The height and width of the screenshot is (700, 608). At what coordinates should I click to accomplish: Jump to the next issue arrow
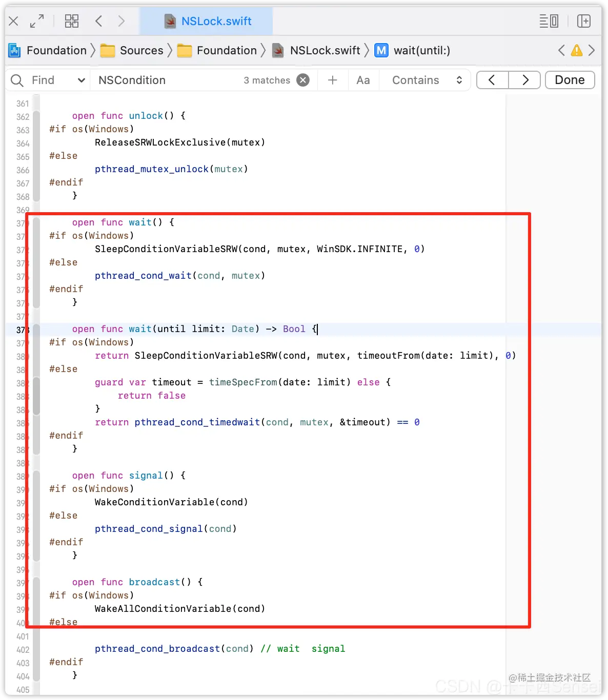[x=592, y=50]
